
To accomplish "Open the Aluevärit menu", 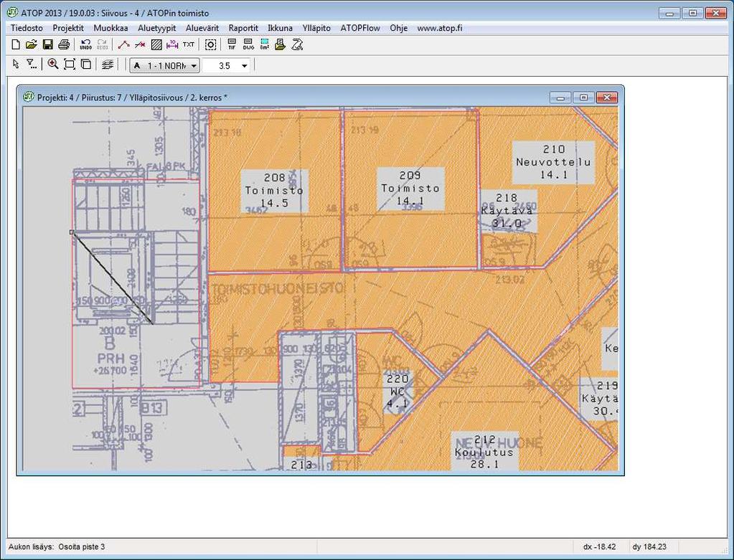I will click(x=202, y=28).
